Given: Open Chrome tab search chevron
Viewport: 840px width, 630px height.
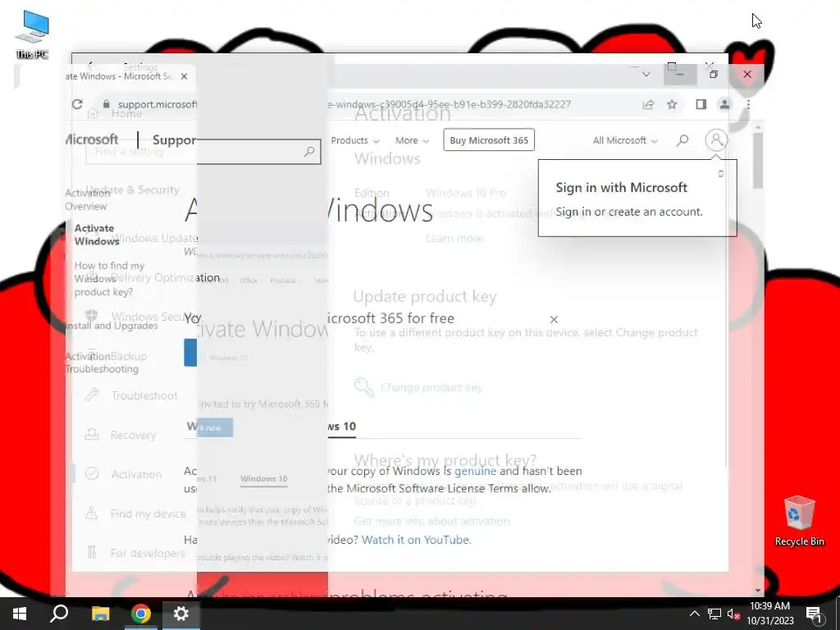Looking at the screenshot, I should (x=646, y=75).
